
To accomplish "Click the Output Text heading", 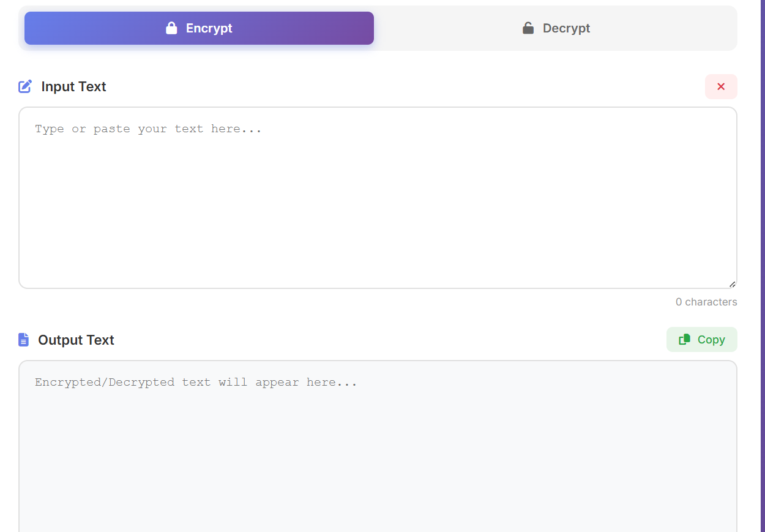I will click(x=76, y=340).
